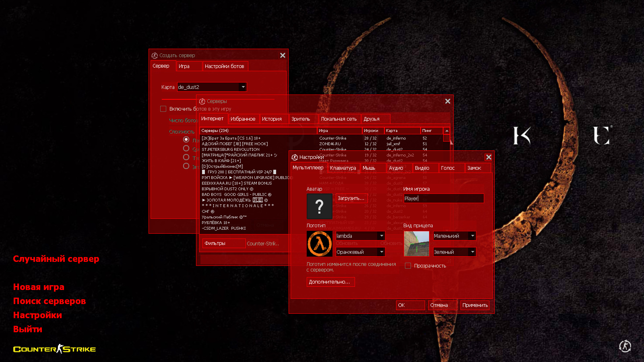Open the Карта de_dust2 dropdown
Screen dimensions: 644x362
243,87
